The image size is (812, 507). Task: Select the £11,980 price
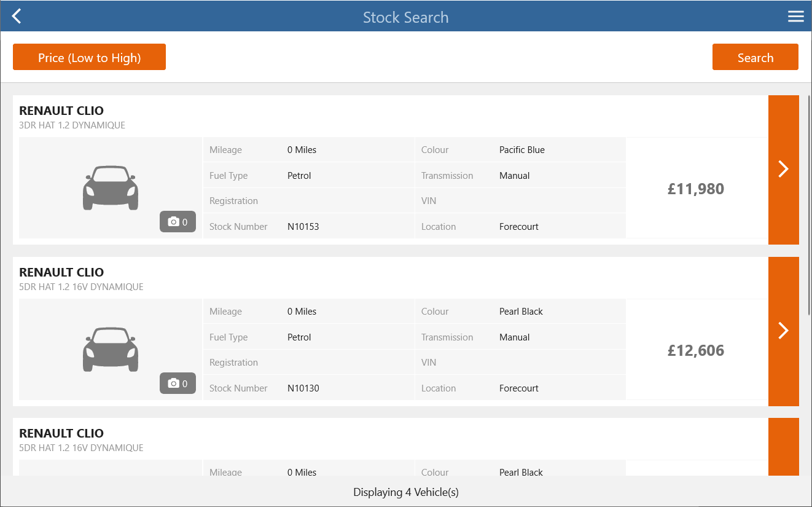(696, 189)
